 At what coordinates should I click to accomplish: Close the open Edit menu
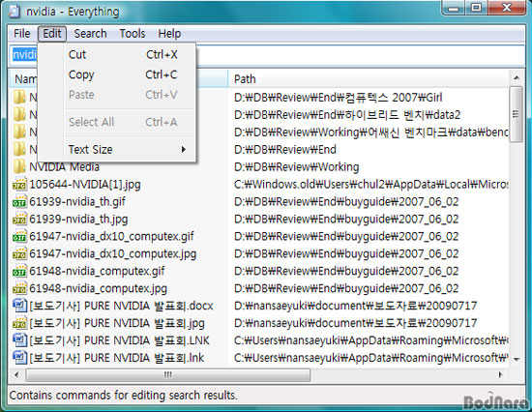(52, 34)
